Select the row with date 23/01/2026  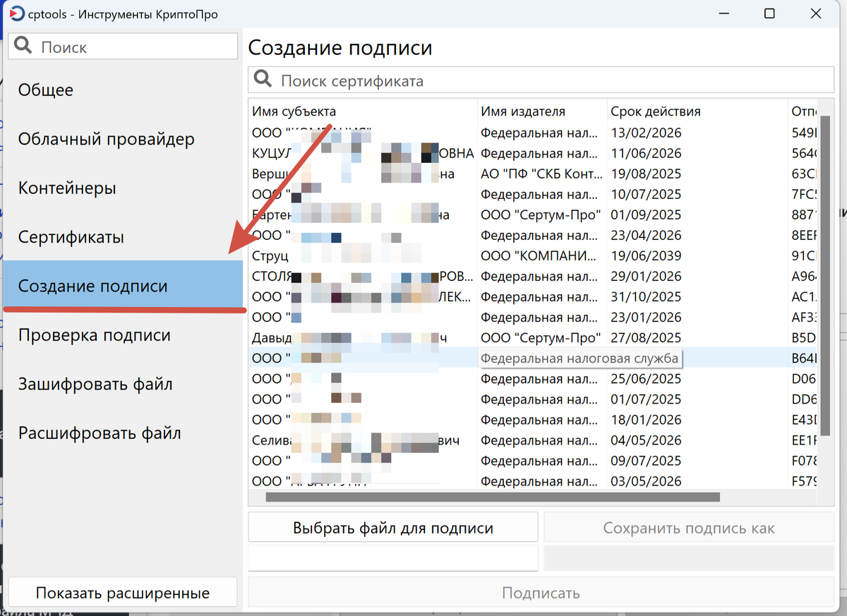(x=533, y=317)
